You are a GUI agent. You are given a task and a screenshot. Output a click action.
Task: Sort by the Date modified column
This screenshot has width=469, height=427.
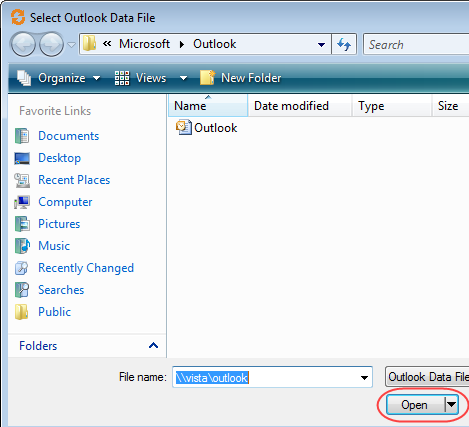pyautogui.click(x=300, y=106)
